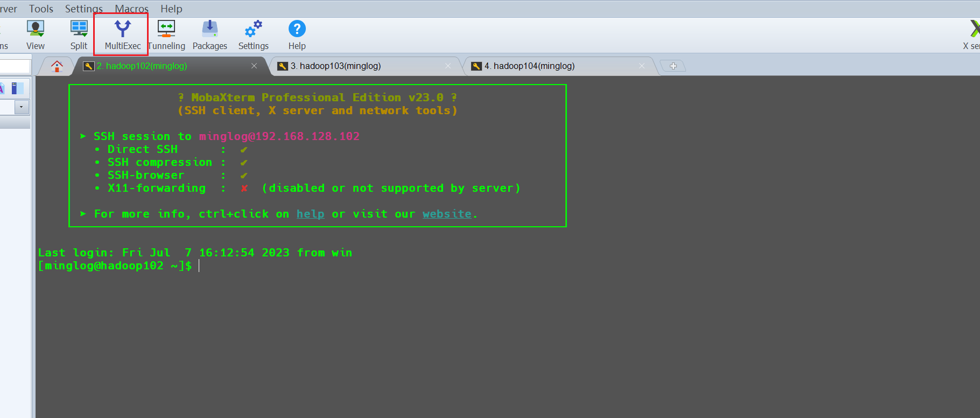Click MobaXterm Professional Edition v23.0 title text

pyautogui.click(x=317, y=97)
